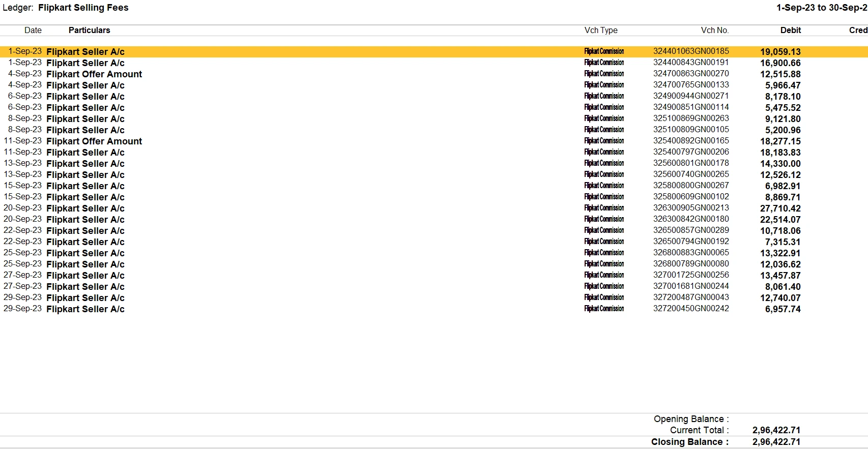This screenshot has height=449, width=868.
Task: Select the 4-Sep-23 Flipkart Offer Amount entry
Action: 94,74
